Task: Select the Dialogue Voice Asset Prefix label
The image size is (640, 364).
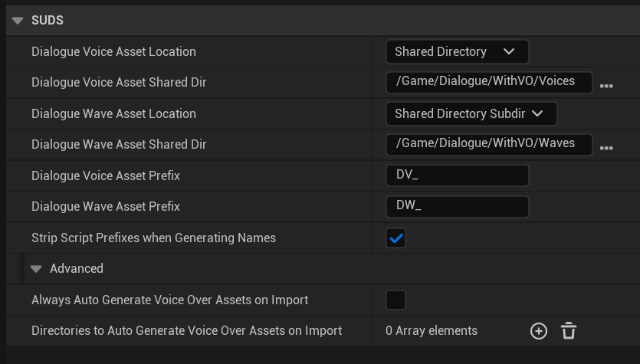Action: pos(106,176)
